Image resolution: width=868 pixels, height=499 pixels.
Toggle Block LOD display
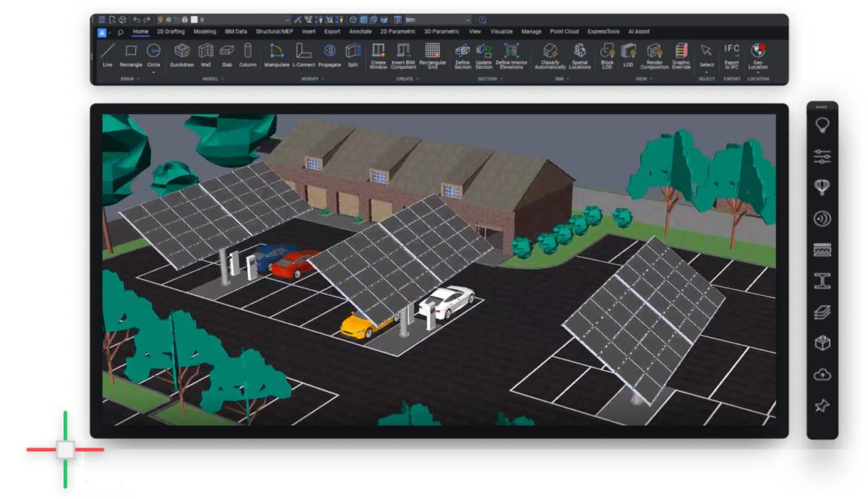click(608, 58)
